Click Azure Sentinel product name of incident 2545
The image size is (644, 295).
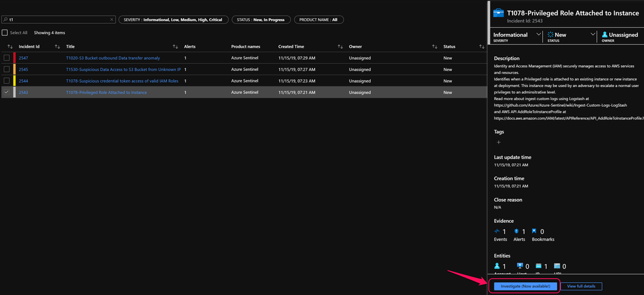tap(245, 70)
